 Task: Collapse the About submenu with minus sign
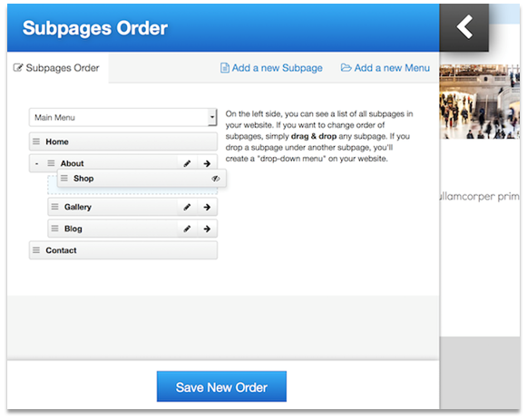36,163
